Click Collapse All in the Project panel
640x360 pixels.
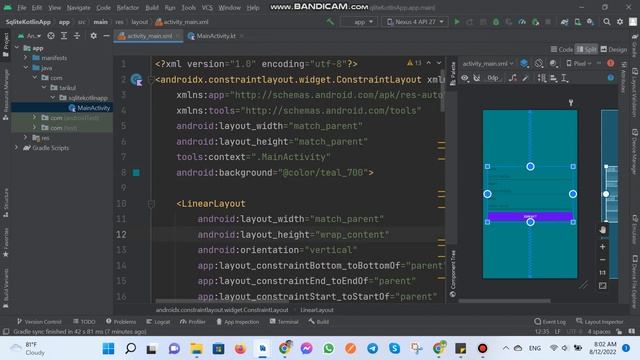pyautogui.click(x=77, y=36)
